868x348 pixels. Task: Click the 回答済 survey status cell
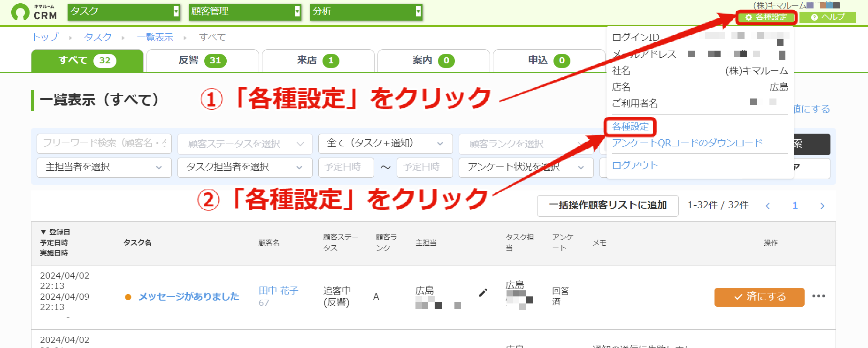point(561,296)
